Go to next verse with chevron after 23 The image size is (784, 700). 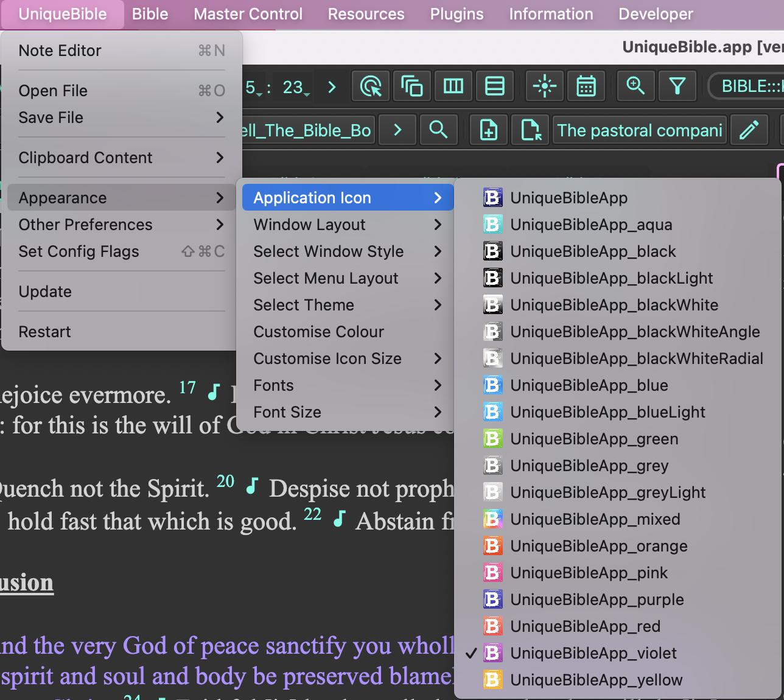[x=332, y=87]
